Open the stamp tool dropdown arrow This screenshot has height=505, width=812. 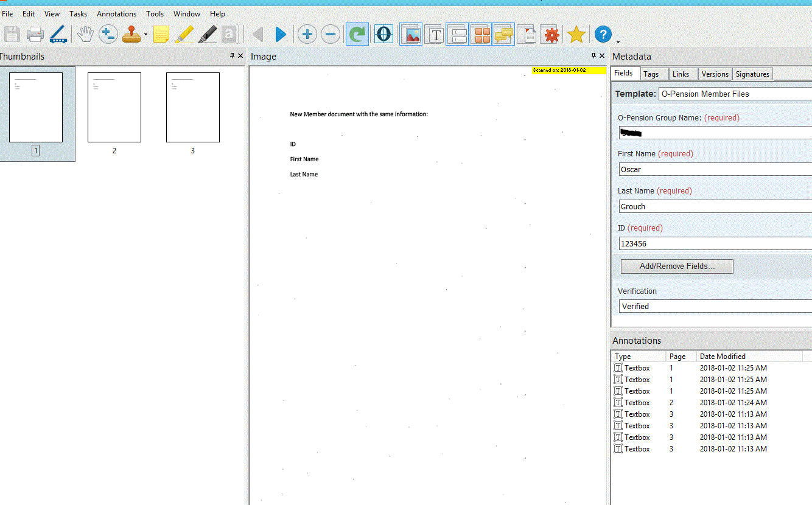coord(145,35)
